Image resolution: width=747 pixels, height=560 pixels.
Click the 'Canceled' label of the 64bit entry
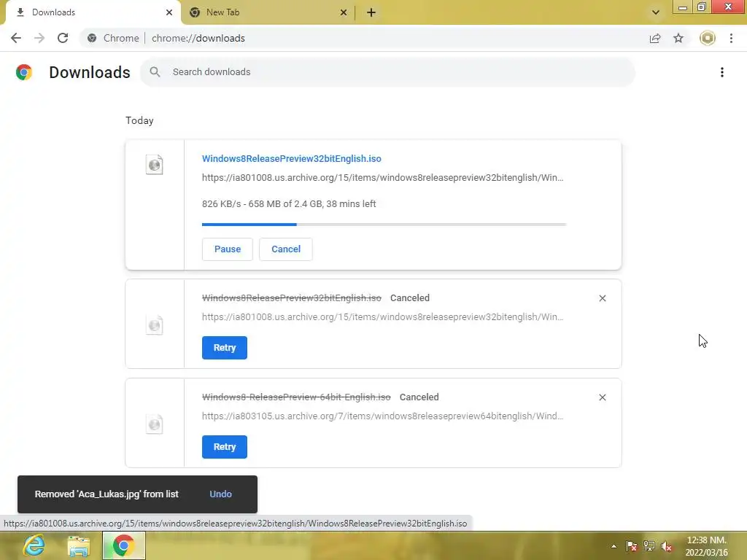point(419,397)
